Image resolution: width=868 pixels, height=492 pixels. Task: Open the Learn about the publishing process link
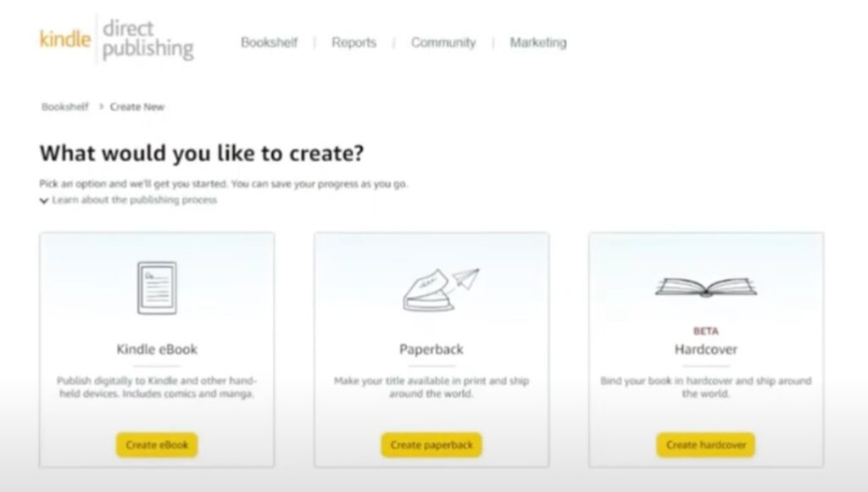[135, 200]
